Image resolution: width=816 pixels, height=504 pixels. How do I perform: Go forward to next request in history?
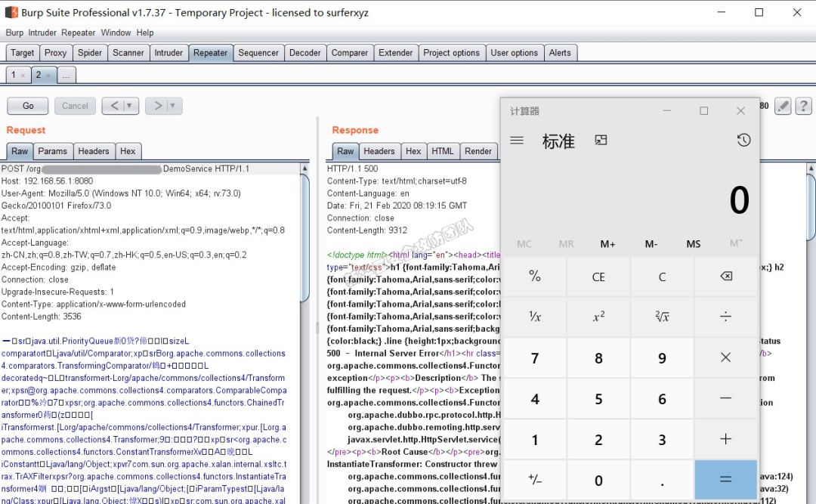pyautogui.click(x=158, y=106)
